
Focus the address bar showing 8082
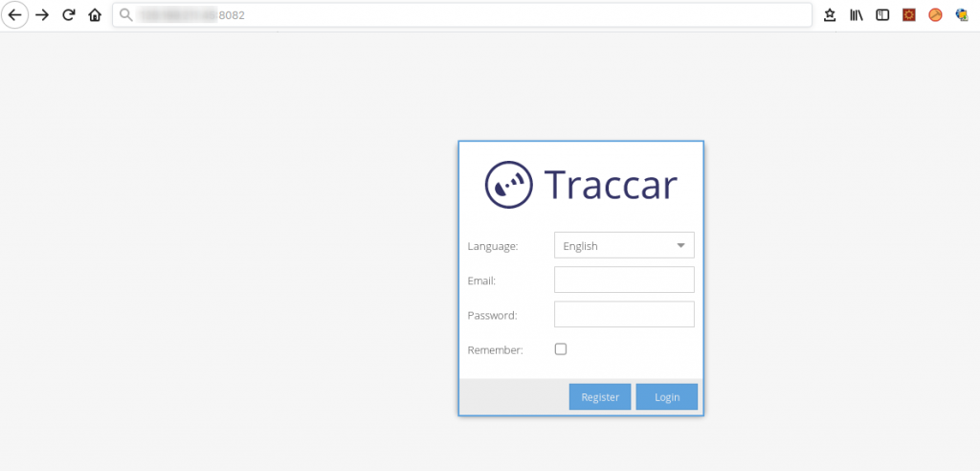pyautogui.click(x=462, y=15)
